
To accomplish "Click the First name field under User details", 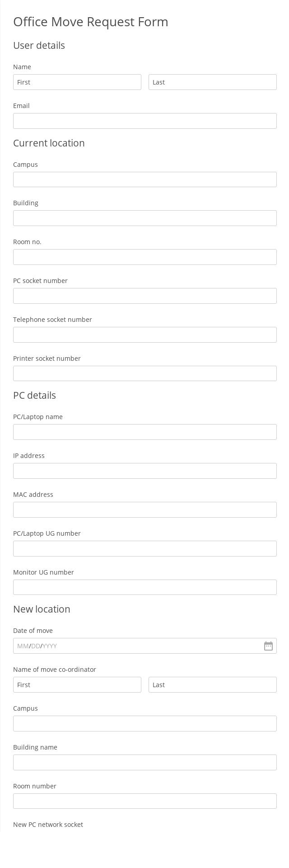I will tap(77, 82).
